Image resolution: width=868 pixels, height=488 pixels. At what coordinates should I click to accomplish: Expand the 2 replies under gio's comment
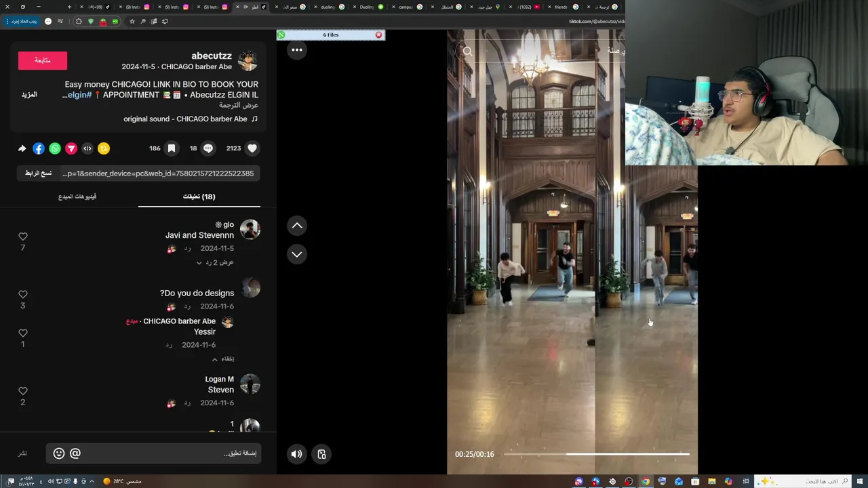coord(215,262)
